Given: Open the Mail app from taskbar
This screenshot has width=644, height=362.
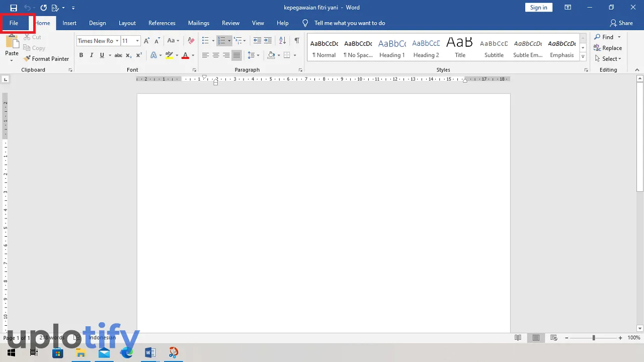Looking at the screenshot, I should [x=104, y=352].
